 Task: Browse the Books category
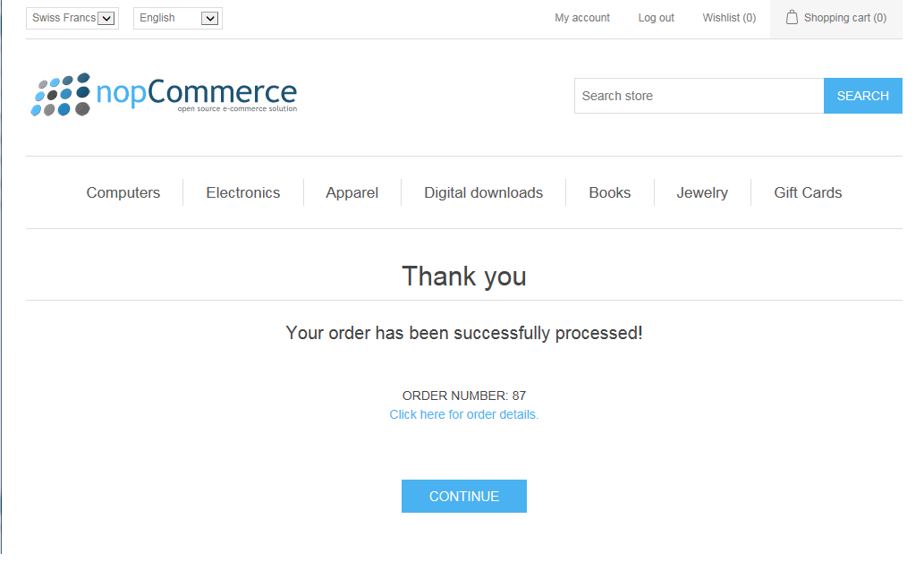610,192
